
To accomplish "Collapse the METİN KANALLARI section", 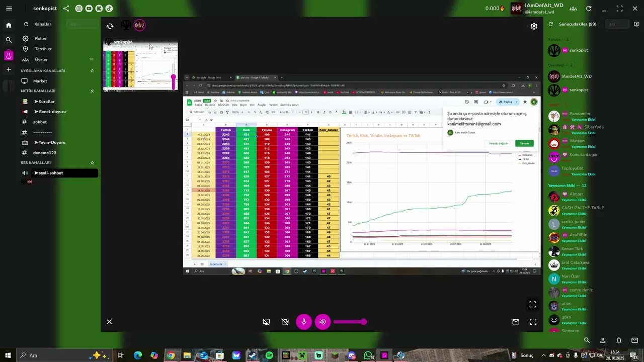I will point(92,91).
